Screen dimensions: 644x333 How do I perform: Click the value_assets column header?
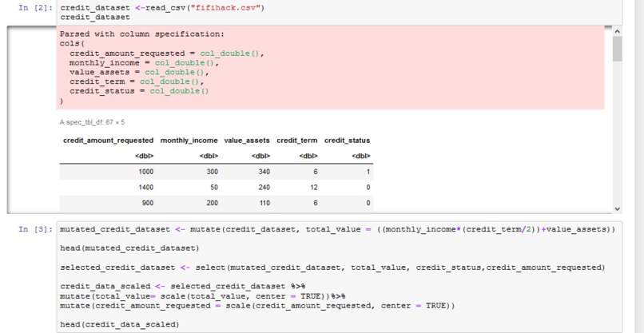pos(247,141)
